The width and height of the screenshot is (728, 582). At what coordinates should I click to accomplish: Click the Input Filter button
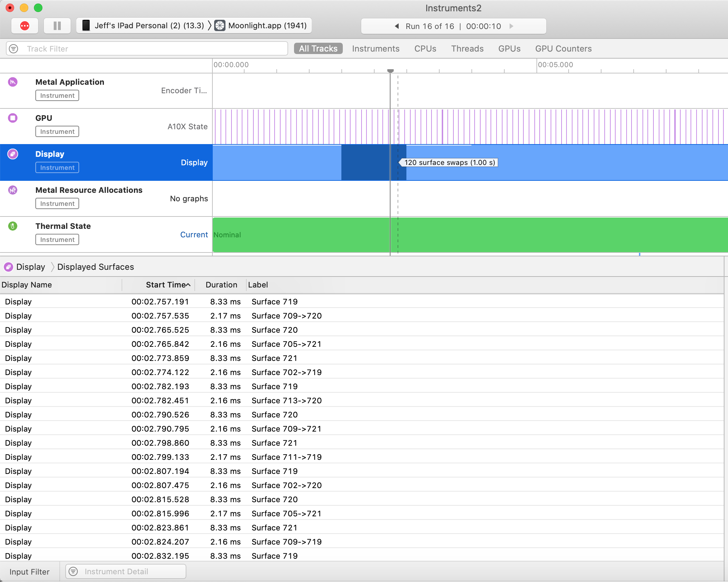click(x=30, y=572)
